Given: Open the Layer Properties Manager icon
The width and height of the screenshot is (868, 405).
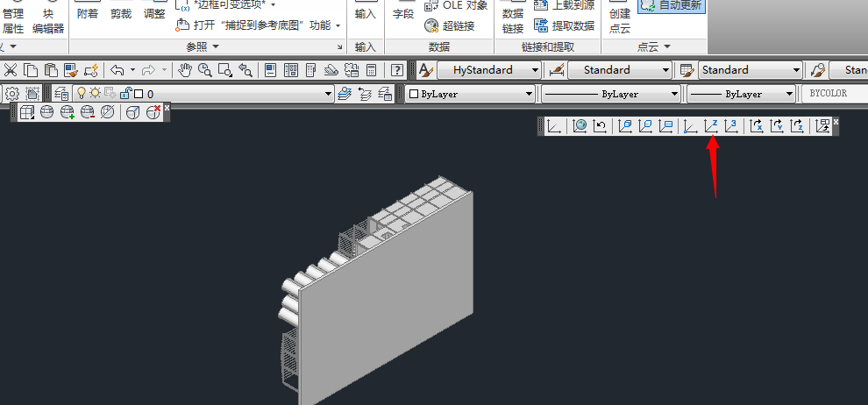Looking at the screenshot, I should (x=61, y=94).
